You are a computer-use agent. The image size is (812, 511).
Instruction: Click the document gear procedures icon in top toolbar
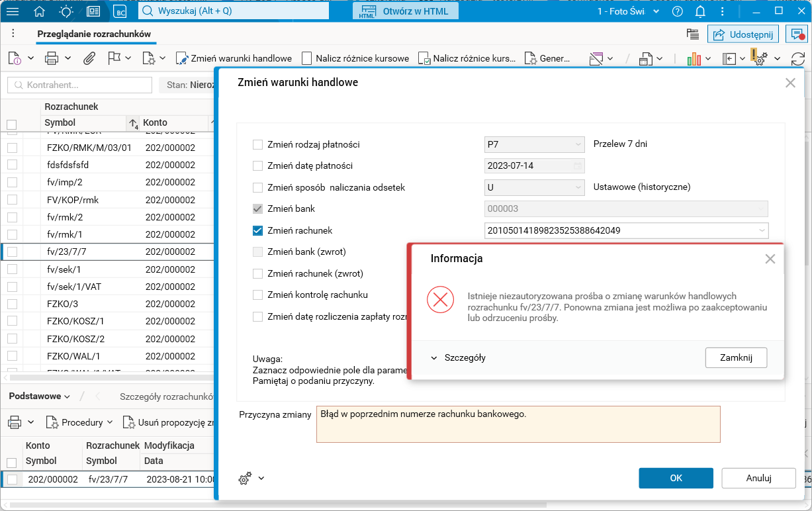149,58
